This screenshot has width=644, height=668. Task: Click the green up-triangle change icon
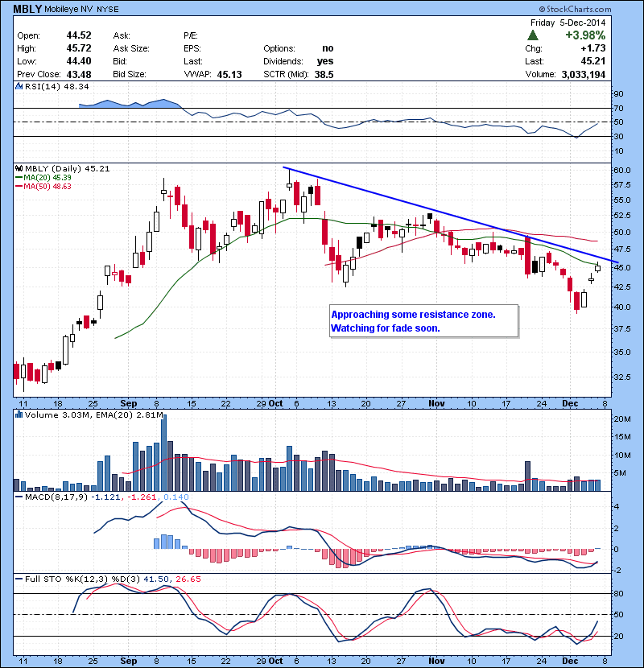click(x=533, y=35)
